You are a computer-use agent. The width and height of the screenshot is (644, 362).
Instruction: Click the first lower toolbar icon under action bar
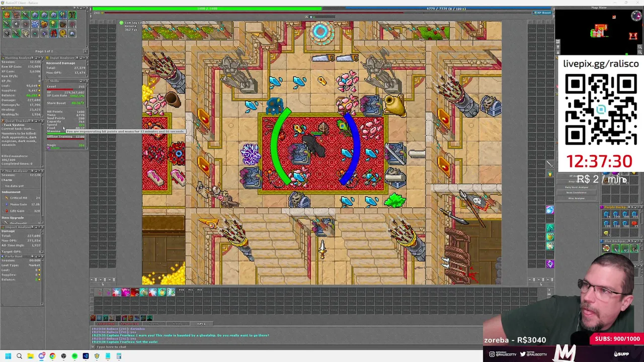pyautogui.click(x=93, y=318)
